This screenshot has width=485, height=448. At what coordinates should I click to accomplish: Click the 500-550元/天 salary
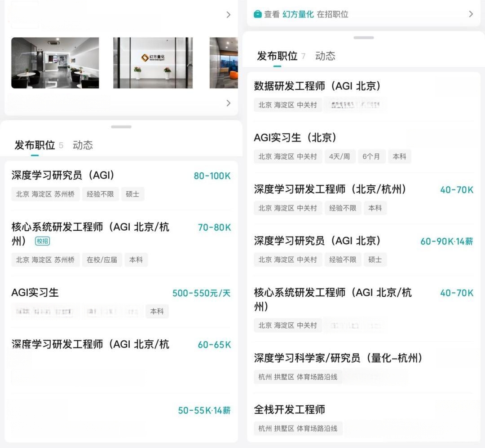[x=201, y=293]
